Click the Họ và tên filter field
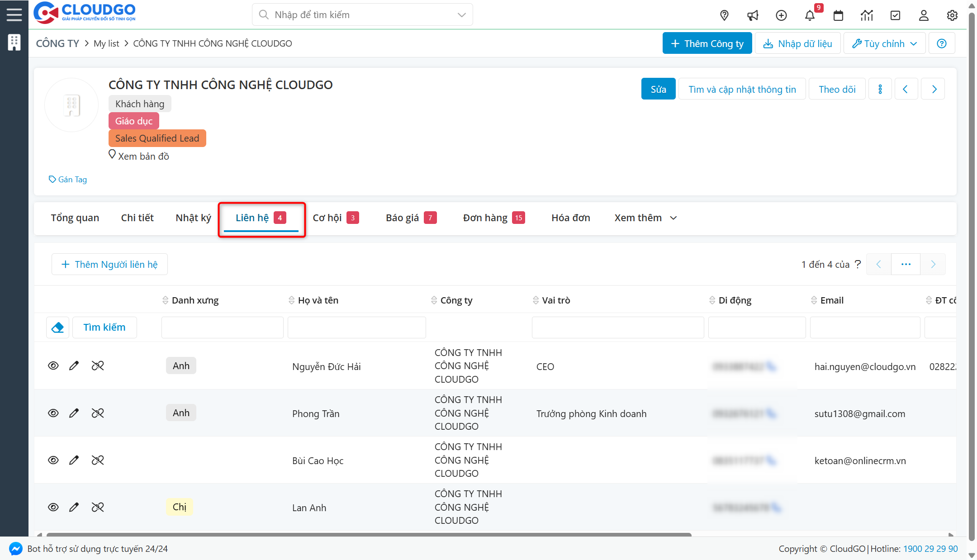 pos(356,327)
